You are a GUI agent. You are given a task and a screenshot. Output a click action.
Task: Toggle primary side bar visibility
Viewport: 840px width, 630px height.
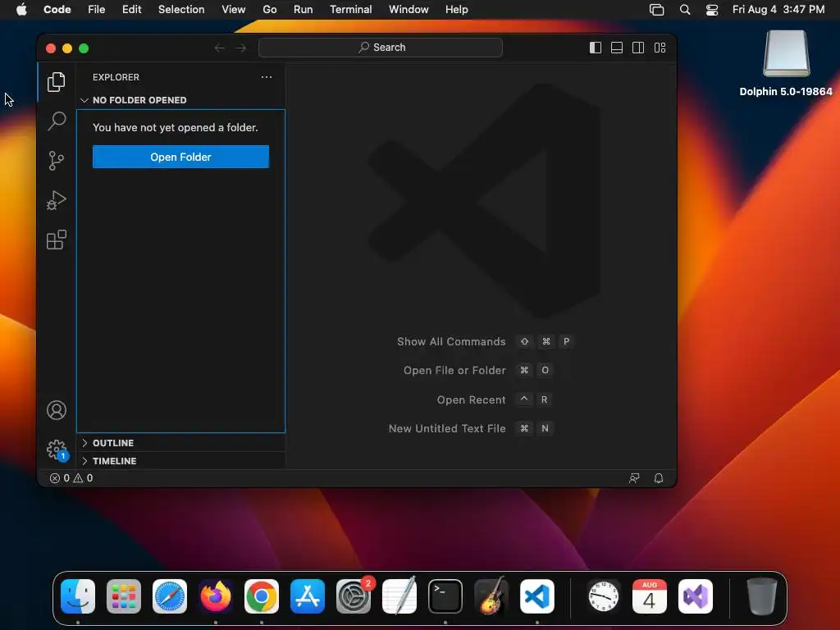pyautogui.click(x=596, y=48)
